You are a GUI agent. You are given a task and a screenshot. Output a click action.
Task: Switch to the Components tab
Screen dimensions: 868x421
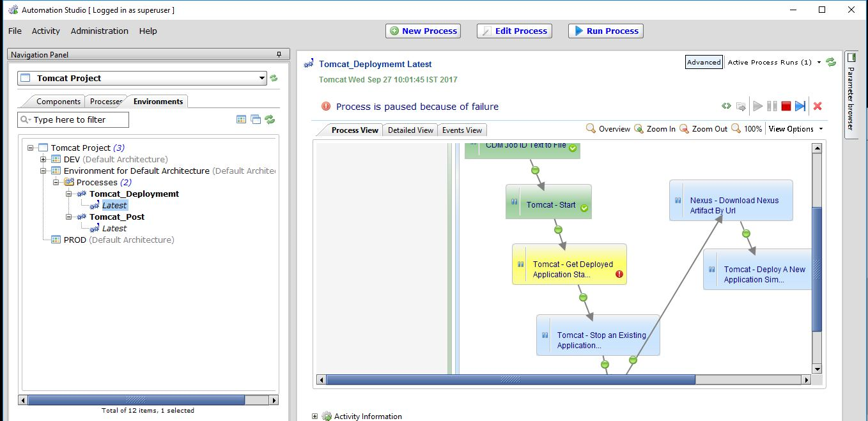coord(58,102)
